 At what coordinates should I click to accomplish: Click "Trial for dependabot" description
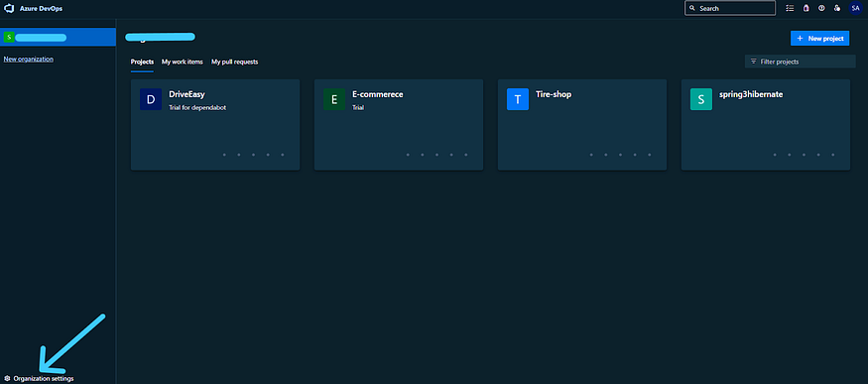[197, 108]
